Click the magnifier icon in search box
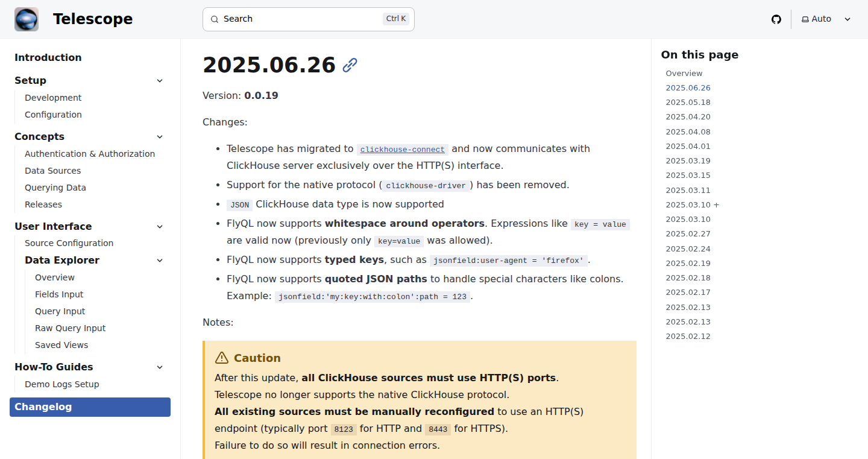 click(x=215, y=19)
